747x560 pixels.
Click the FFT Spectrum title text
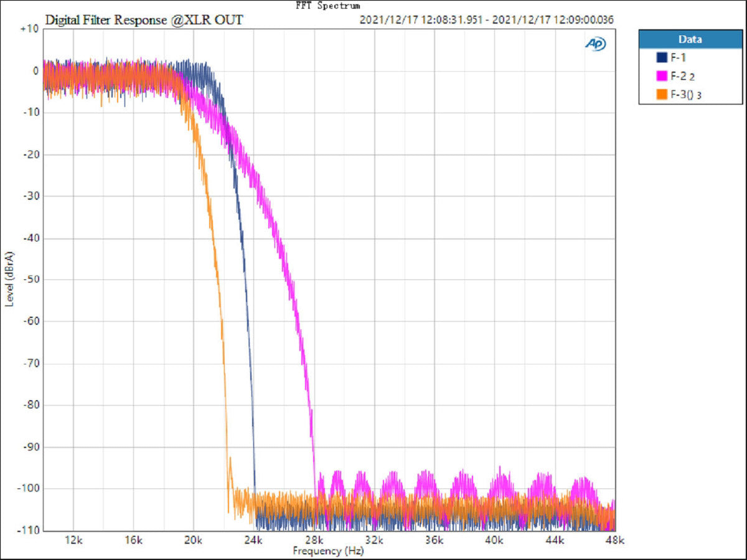click(328, 6)
